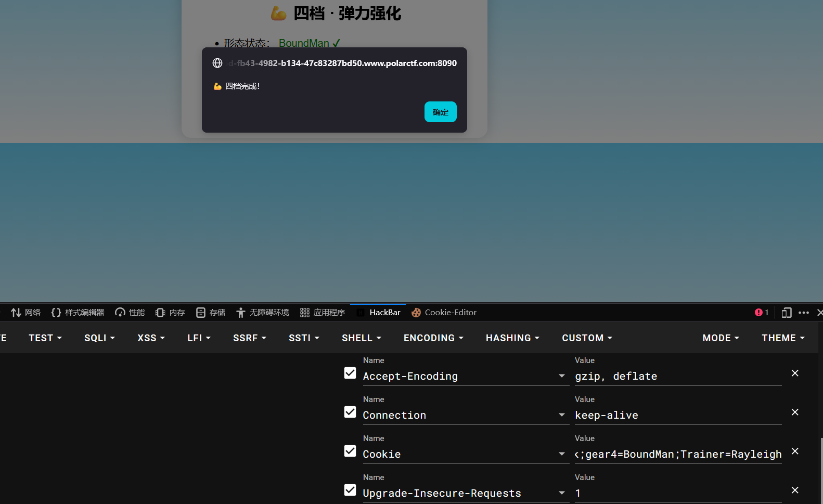The image size is (823, 504).
Task: Open the Cookie-Editor cookie icon
Action: pos(416,313)
